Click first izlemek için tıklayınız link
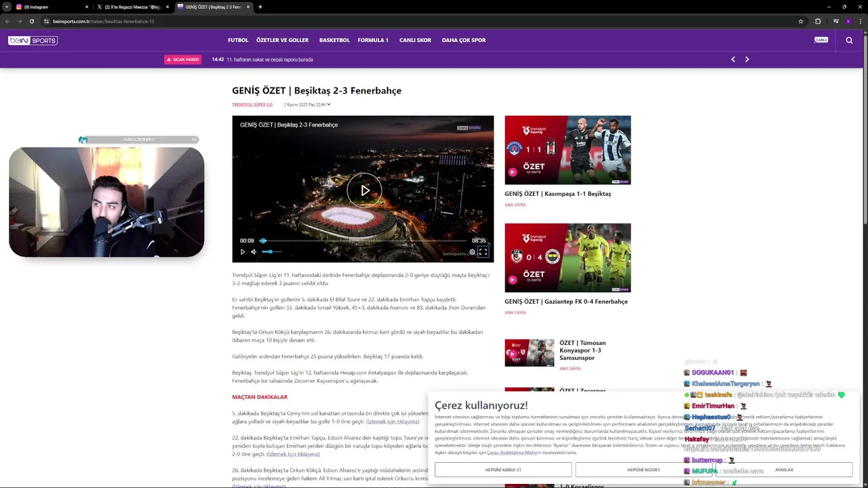868x488 pixels. tap(393, 422)
